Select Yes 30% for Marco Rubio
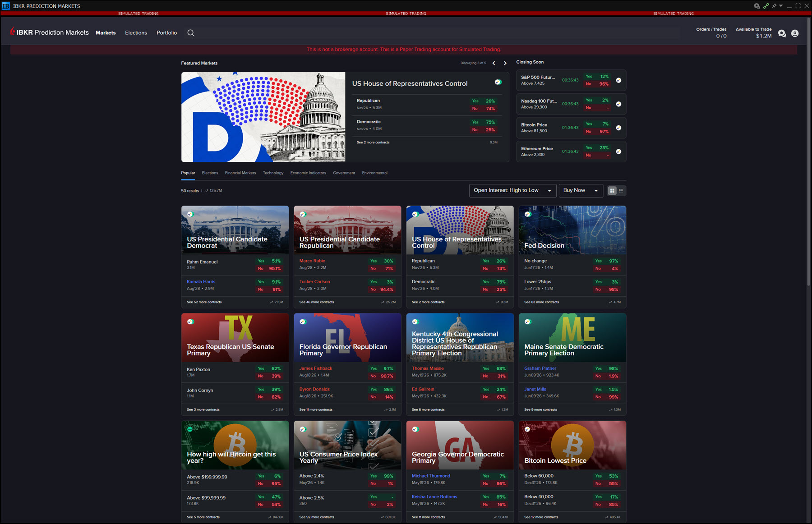This screenshot has width=812, height=524. pyautogui.click(x=382, y=261)
